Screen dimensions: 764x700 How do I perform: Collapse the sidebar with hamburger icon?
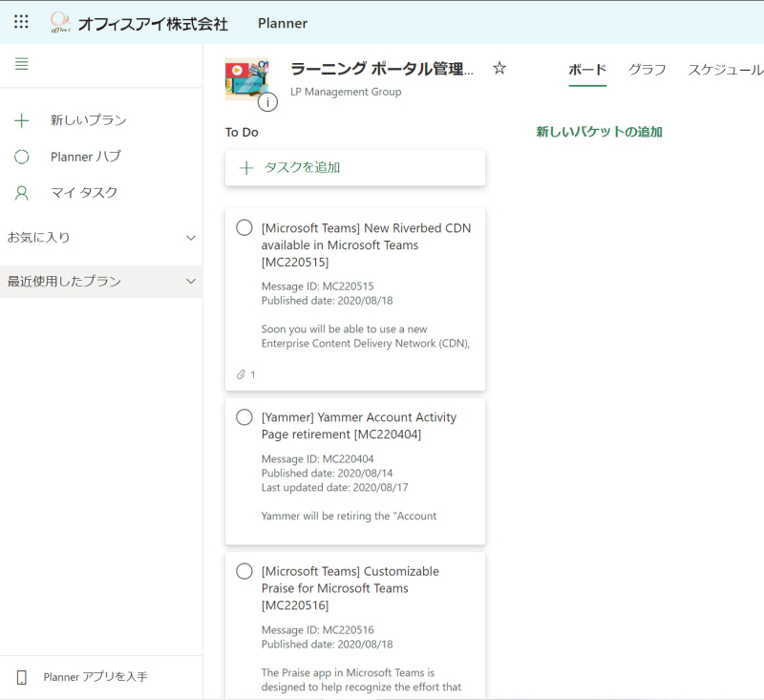tap(21, 64)
